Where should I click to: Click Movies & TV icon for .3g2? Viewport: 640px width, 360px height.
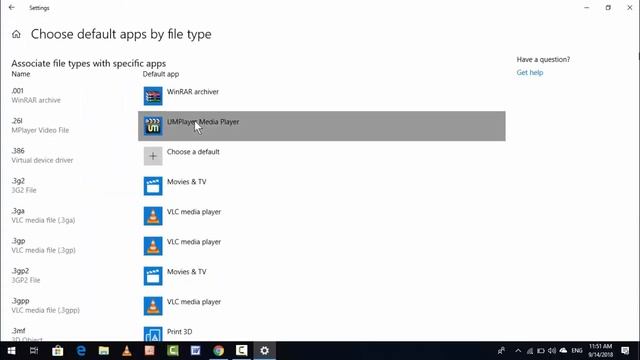tap(153, 186)
